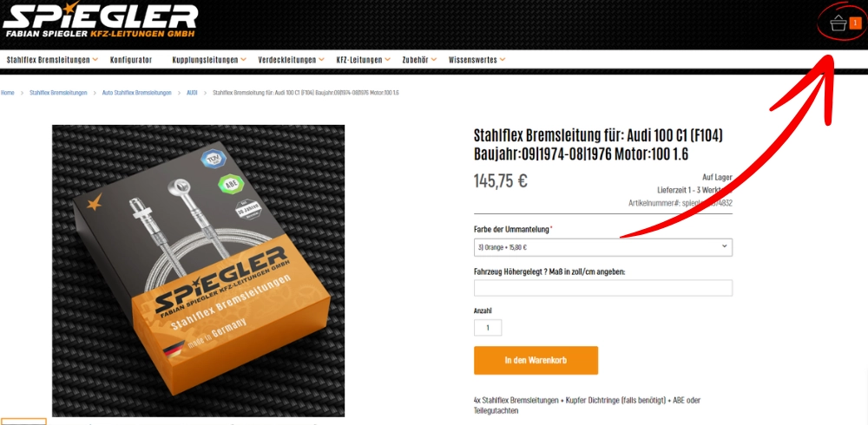Click the main product box image
The height and width of the screenshot is (425, 868).
tap(198, 271)
